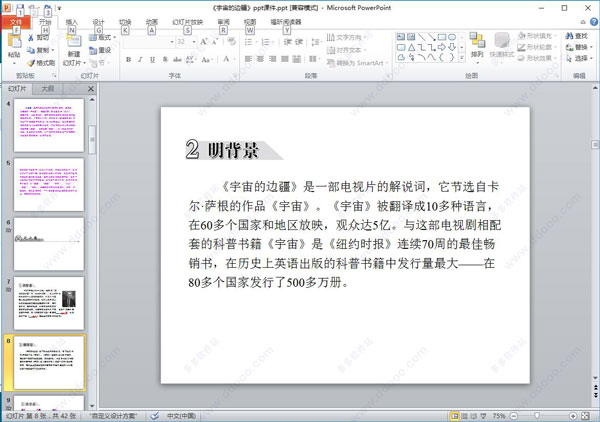Select the Oval shape
The image size is (600, 422).
pos(452,37)
